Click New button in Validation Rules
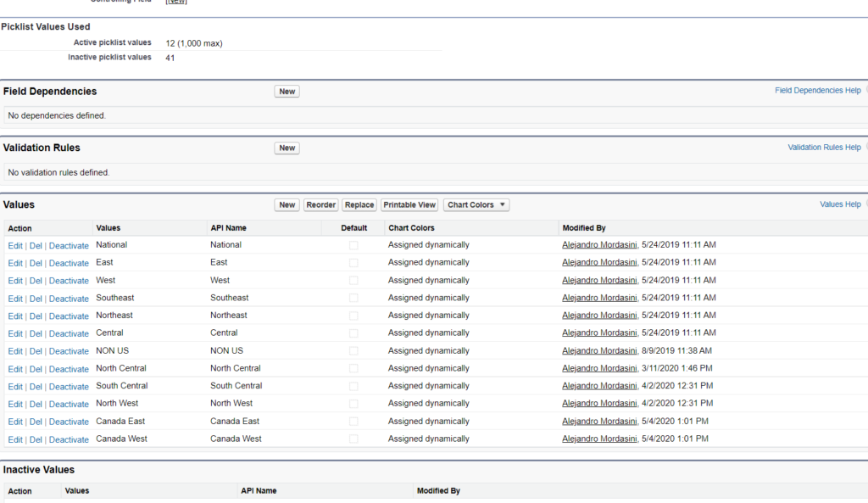 pyautogui.click(x=287, y=148)
